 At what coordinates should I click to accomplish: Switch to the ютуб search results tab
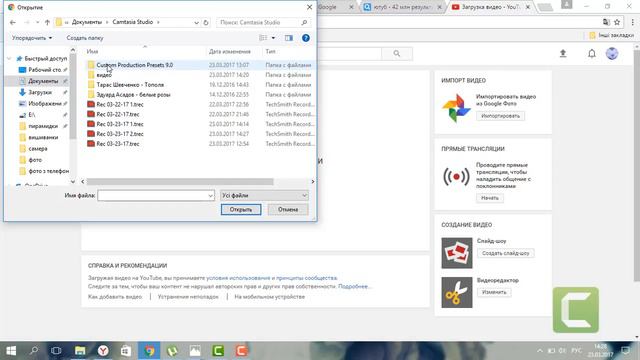(402, 7)
